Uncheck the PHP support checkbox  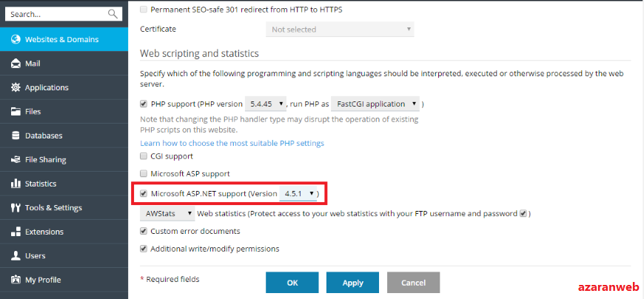coord(144,104)
